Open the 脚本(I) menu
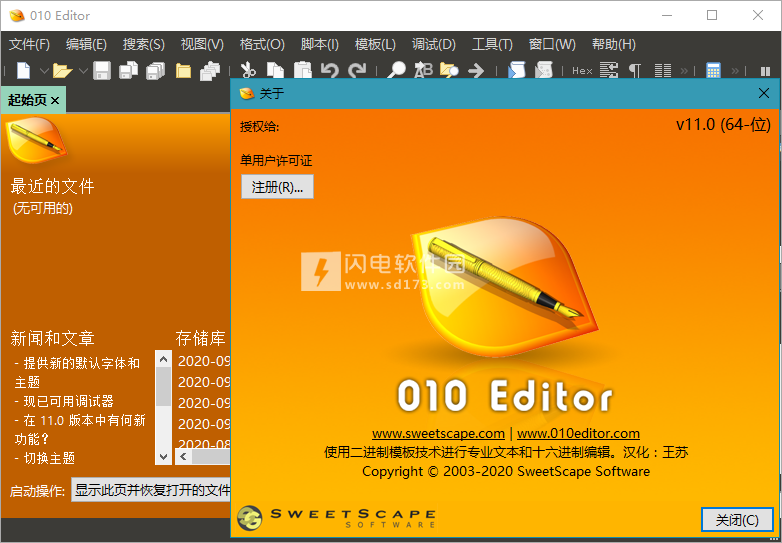Screen dimensions: 782x543 click(319, 44)
